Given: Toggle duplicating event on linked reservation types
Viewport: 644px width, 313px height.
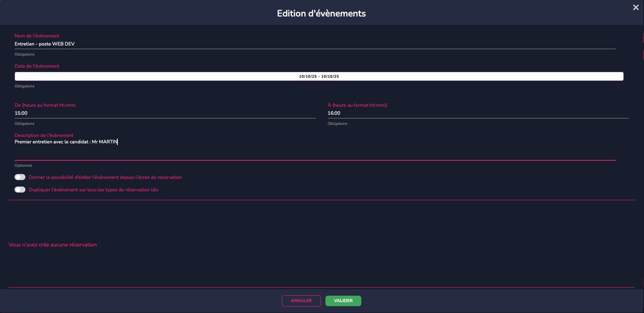Looking at the screenshot, I should coord(20,190).
